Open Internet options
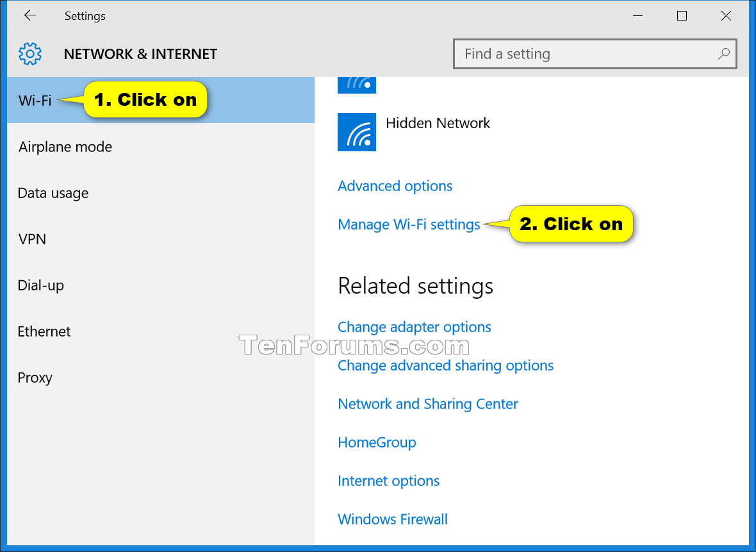 click(388, 481)
